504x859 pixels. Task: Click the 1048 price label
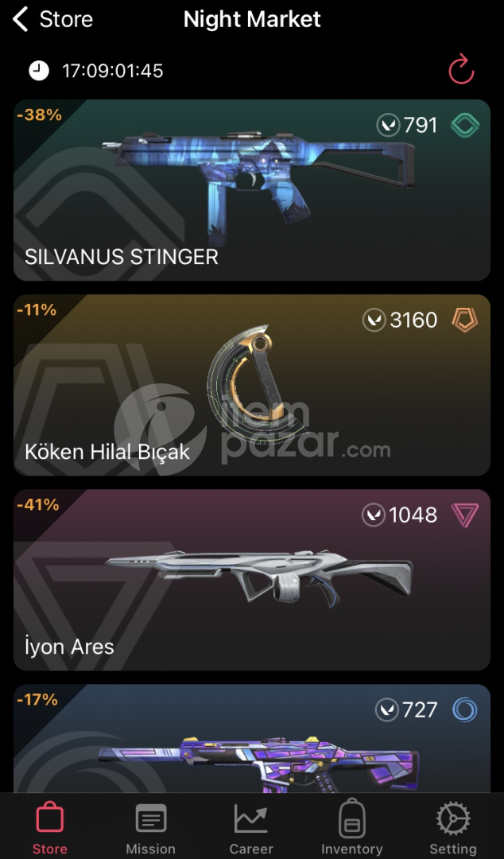[413, 515]
